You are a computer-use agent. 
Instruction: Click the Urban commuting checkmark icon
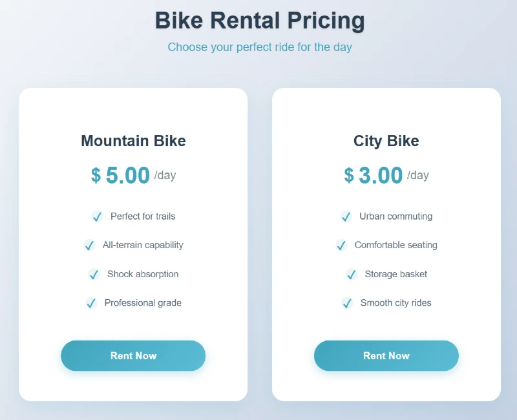pos(346,216)
